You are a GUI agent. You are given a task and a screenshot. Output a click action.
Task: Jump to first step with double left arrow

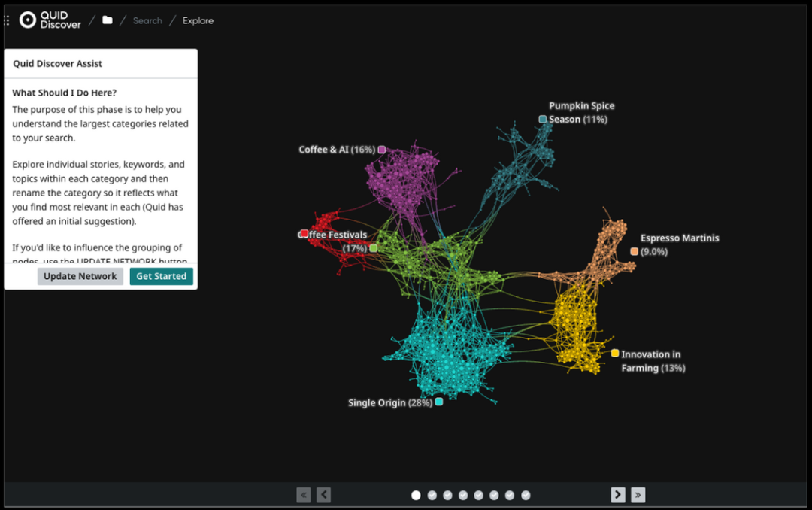coord(304,495)
